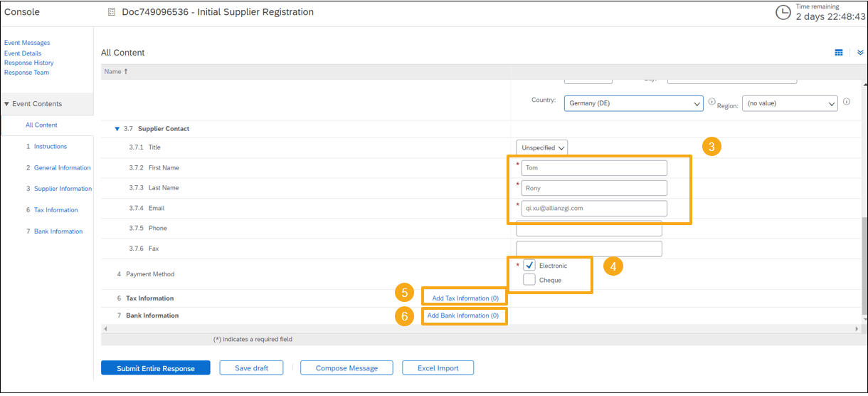Click the document icon beside Doc749096536
Screen dimensions: 868x396
click(112, 12)
